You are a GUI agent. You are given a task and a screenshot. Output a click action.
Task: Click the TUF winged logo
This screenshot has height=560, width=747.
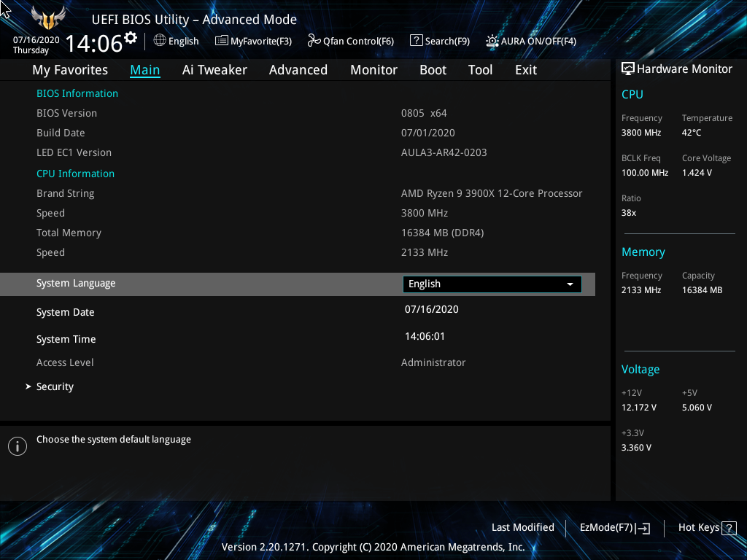(x=48, y=18)
